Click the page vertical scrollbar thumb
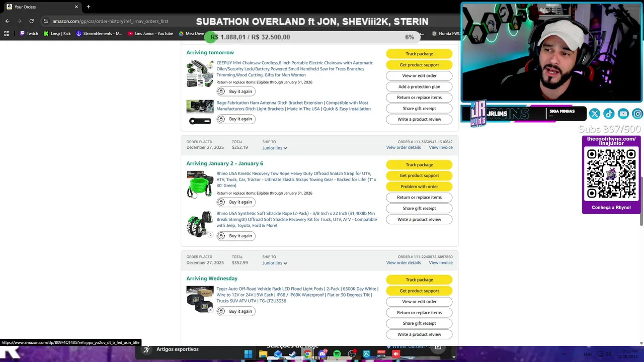This screenshot has height=362, width=644. (x=641, y=201)
